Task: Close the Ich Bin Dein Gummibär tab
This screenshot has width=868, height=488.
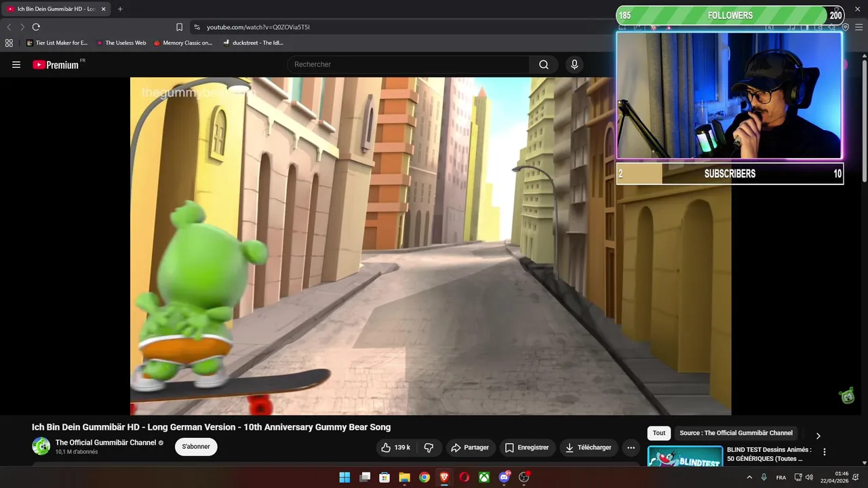Action: click(x=104, y=9)
